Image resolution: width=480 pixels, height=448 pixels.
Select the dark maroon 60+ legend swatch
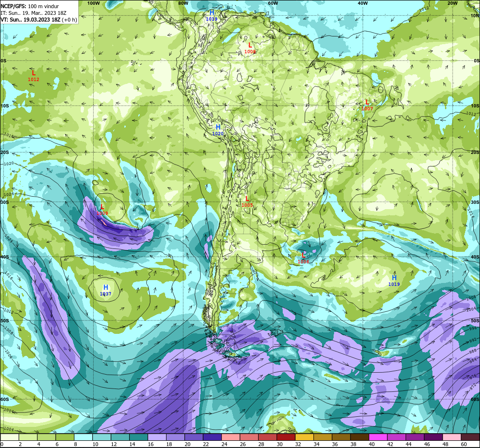click(470, 437)
